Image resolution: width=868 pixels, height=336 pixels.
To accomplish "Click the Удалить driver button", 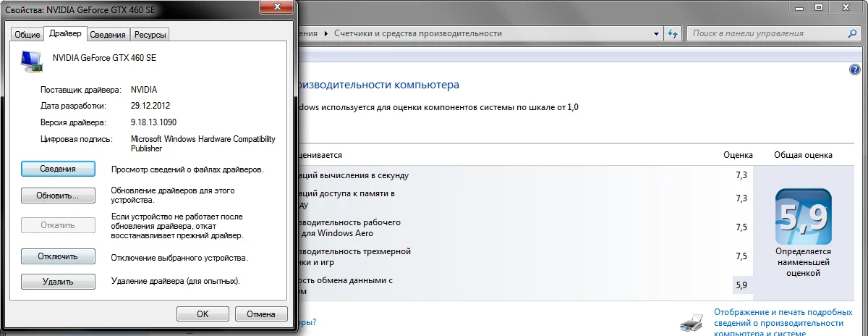I will (x=58, y=281).
